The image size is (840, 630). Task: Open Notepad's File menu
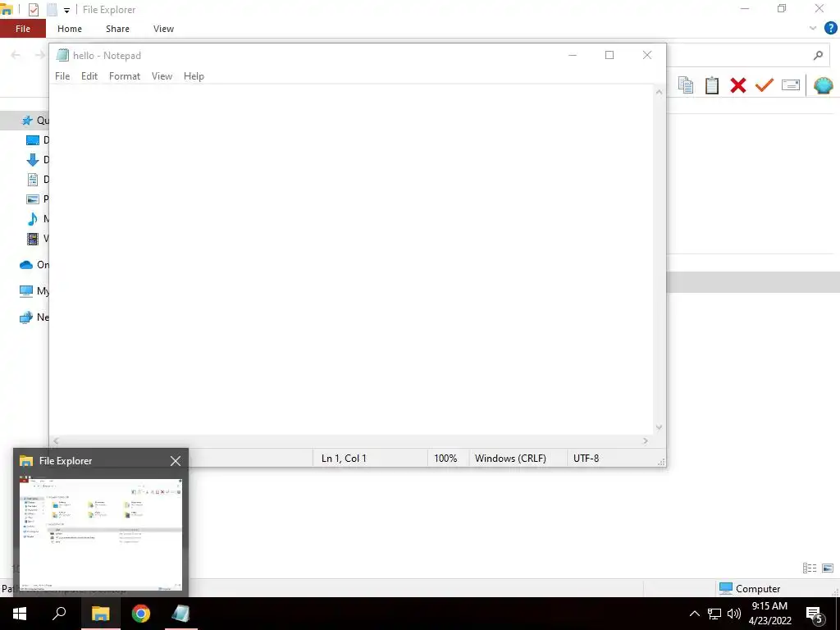pyautogui.click(x=62, y=76)
